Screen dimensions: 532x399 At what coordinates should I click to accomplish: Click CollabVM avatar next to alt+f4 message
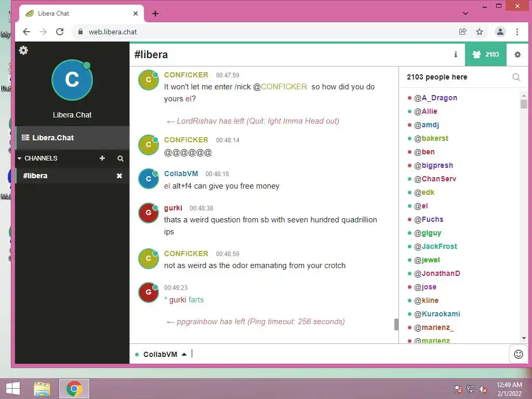coord(148,179)
